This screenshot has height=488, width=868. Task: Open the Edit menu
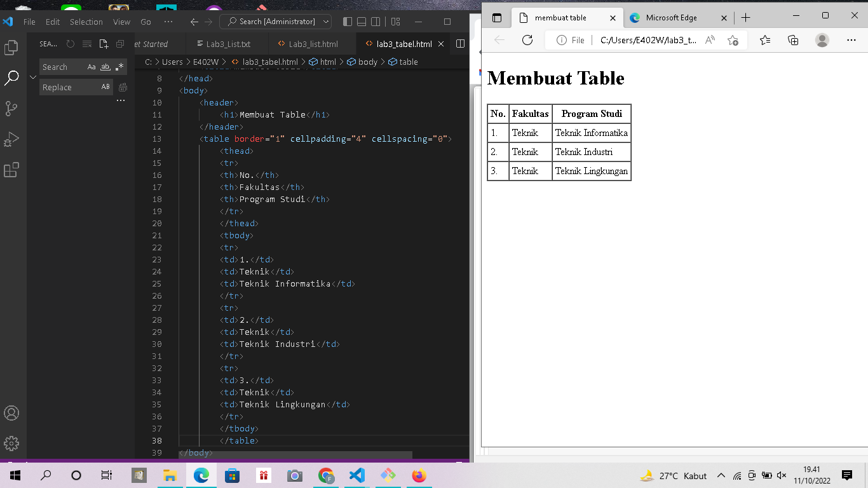pyautogui.click(x=52, y=21)
